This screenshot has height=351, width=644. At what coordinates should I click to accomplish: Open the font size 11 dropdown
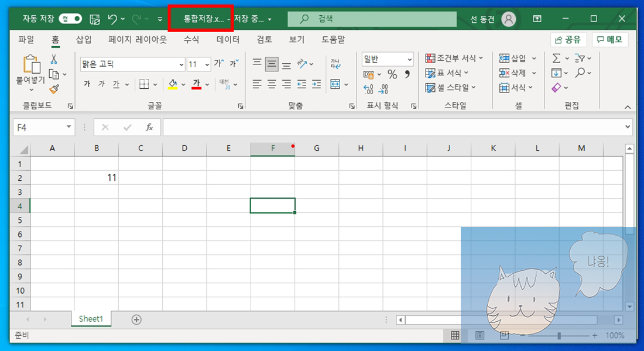[207, 64]
